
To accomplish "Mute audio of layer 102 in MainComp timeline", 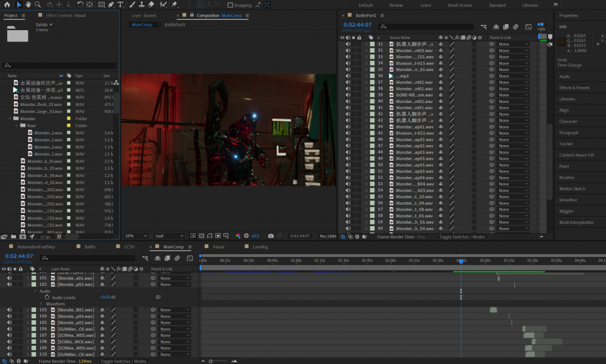I will (9, 284).
